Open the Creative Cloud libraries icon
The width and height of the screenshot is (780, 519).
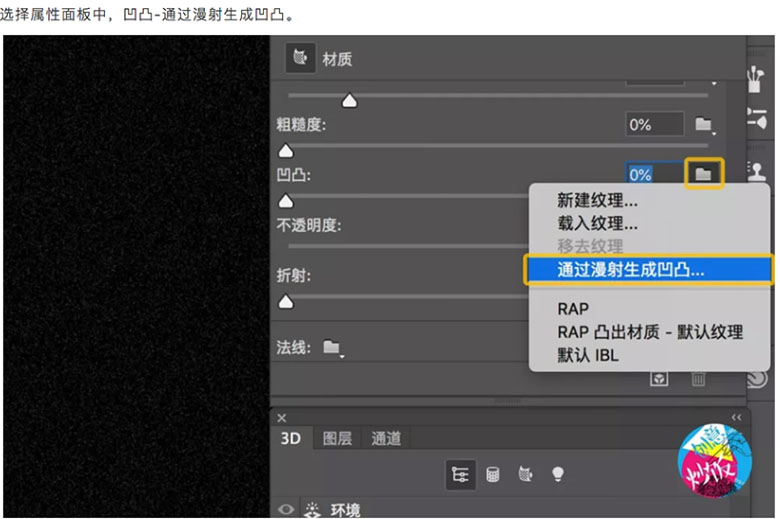[758, 379]
